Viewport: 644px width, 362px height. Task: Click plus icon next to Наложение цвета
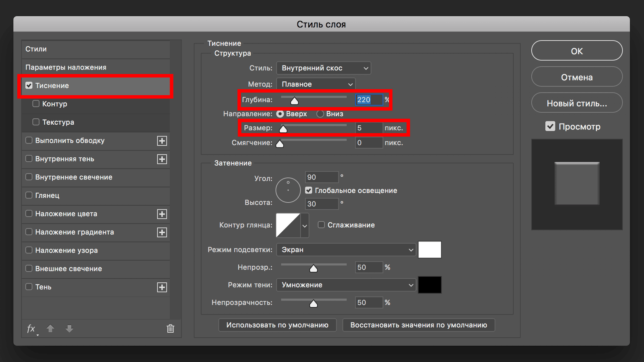click(x=162, y=214)
